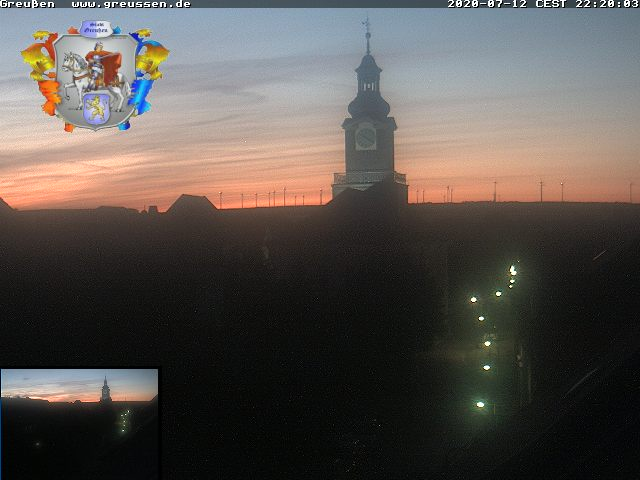
Task: Click the Greußen title text
Action: pyautogui.click(x=27, y=4)
